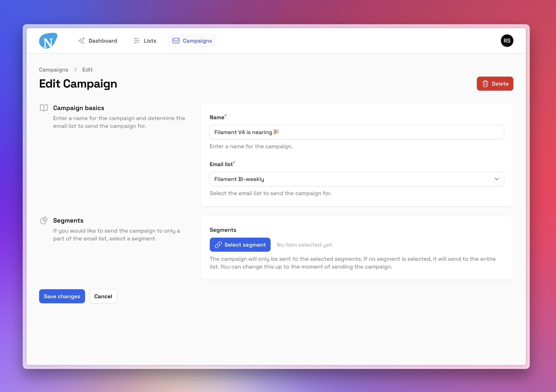Click the Campaigns breadcrumb link
This screenshot has height=392, width=556.
[54, 69]
